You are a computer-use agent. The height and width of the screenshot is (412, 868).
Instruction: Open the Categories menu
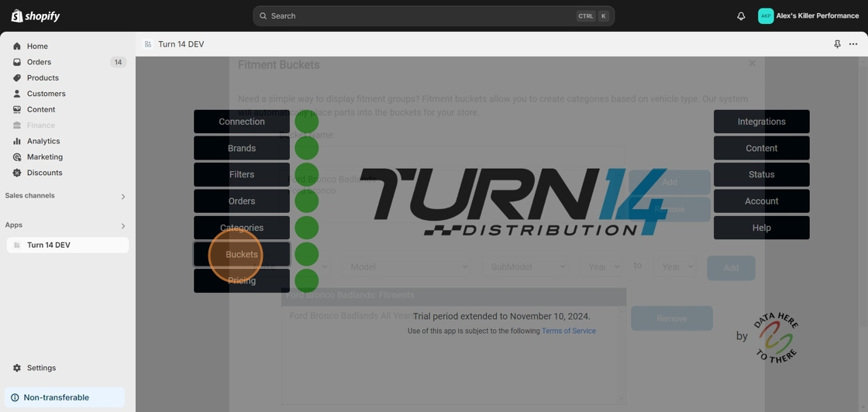click(x=241, y=228)
